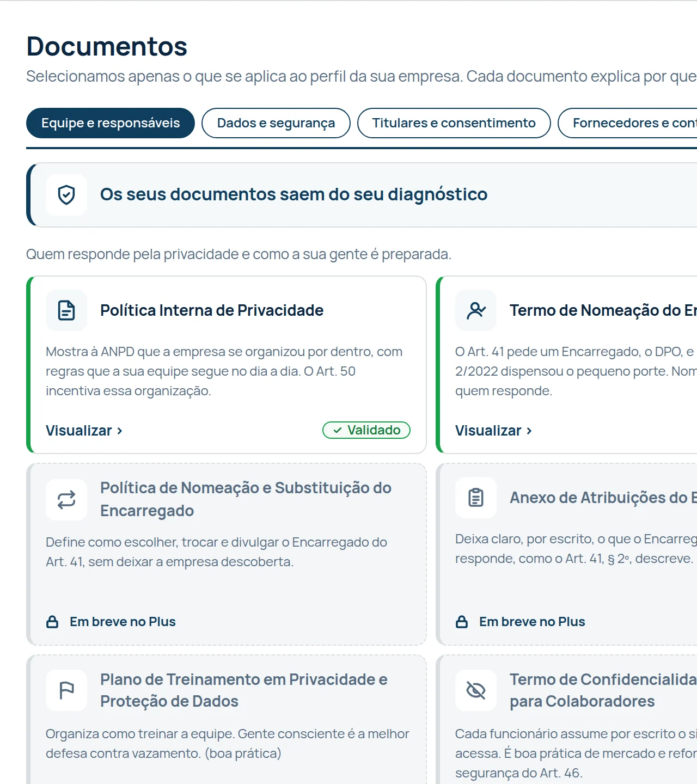Click the Anexo de Atribuições title
This screenshot has width=697, height=784.
[x=603, y=498]
